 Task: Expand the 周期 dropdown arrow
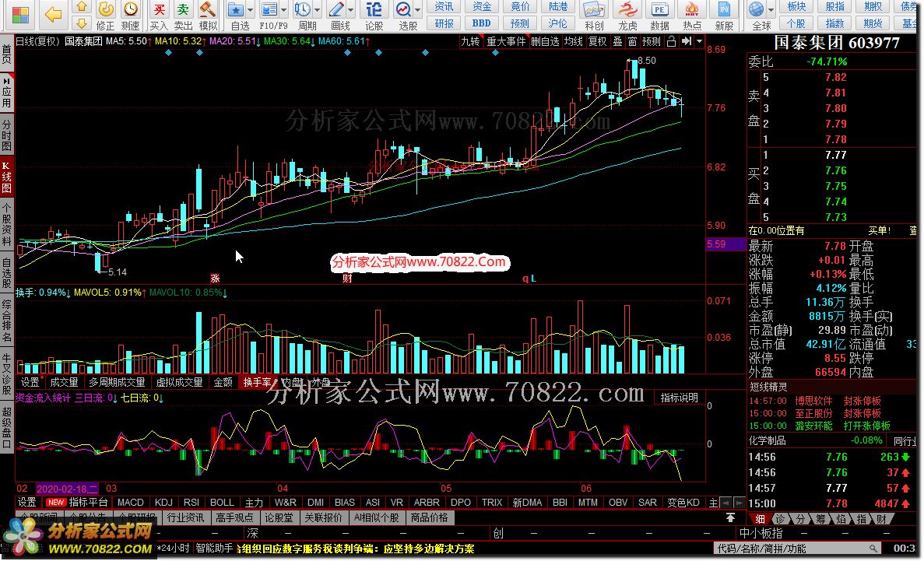(317, 10)
